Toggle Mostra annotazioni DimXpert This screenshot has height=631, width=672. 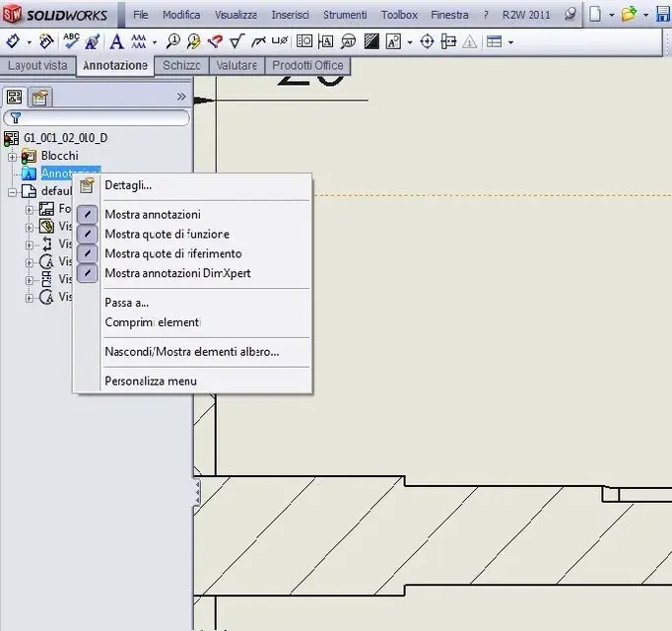pos(177,273)
